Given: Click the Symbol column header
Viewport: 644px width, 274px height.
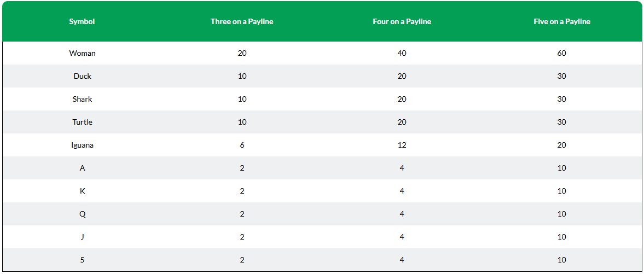Looking at the screenshot, I should pos(82,22).
